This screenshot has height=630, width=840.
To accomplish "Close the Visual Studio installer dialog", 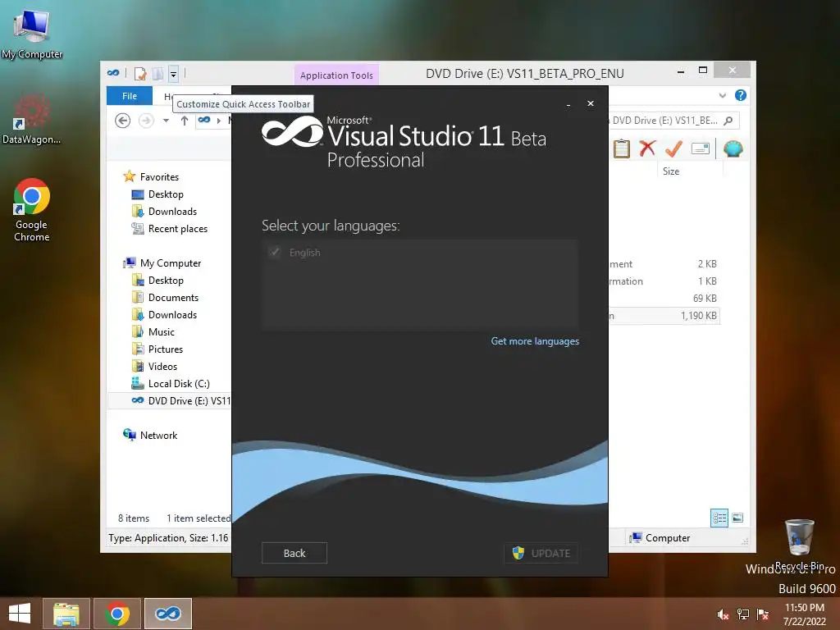I will (591, 103).
